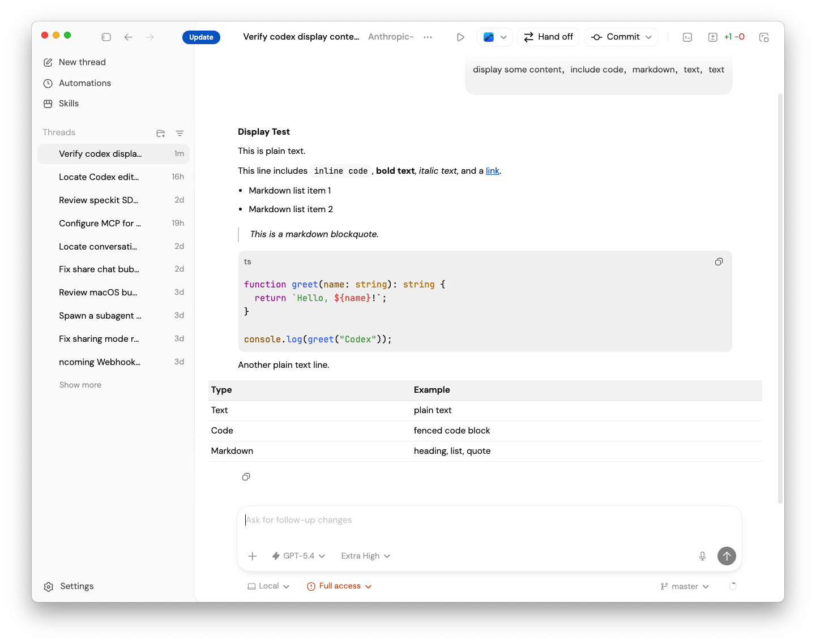Screen dimensions: 816x644
Task: Copy the full response below the table
Action: click(246, 476)
